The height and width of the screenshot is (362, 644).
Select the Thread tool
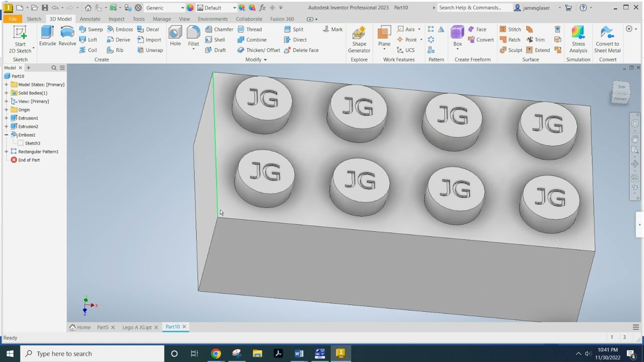250,29
